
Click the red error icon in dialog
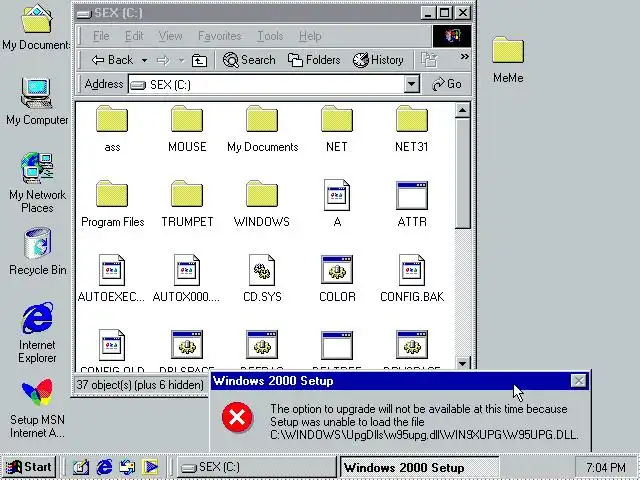(237, 417)
